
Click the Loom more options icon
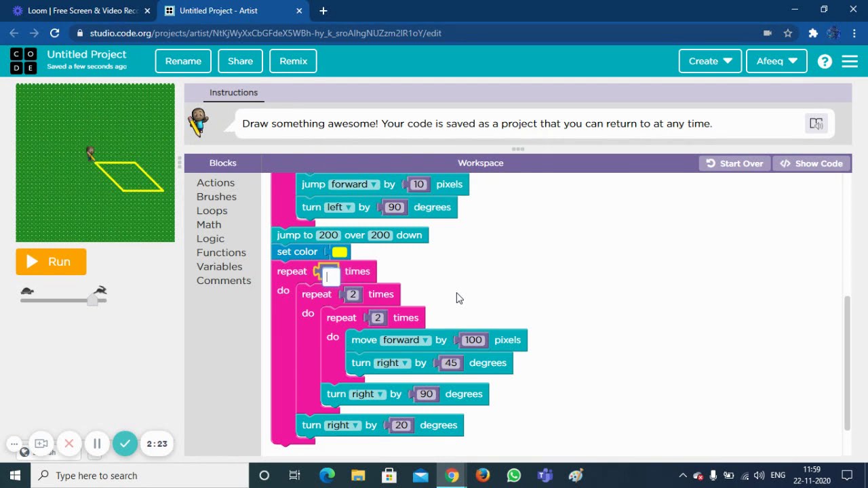(x=14, y=444)
